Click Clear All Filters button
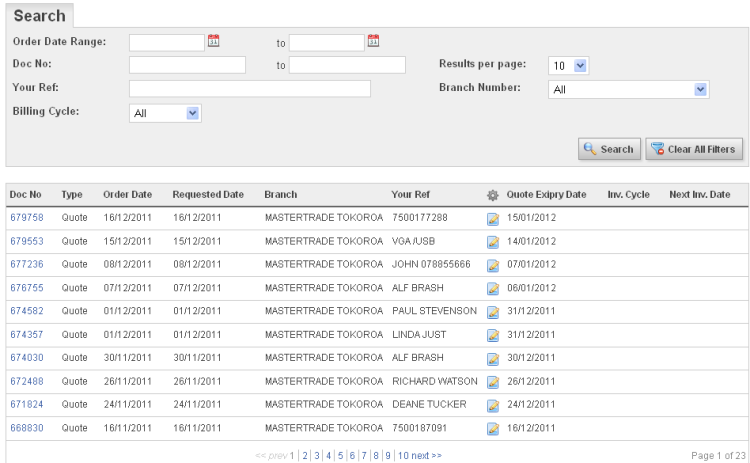This screenshot has height=463, width=750. 693,149
